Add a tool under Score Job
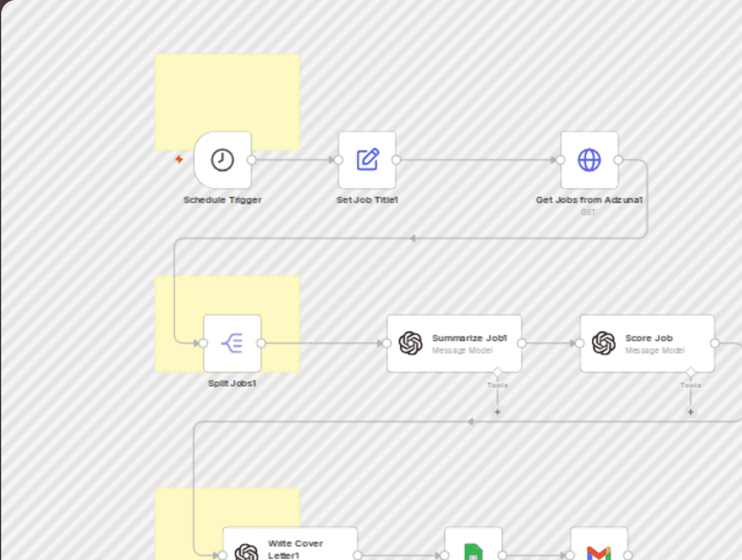 [x=691, y=412]
